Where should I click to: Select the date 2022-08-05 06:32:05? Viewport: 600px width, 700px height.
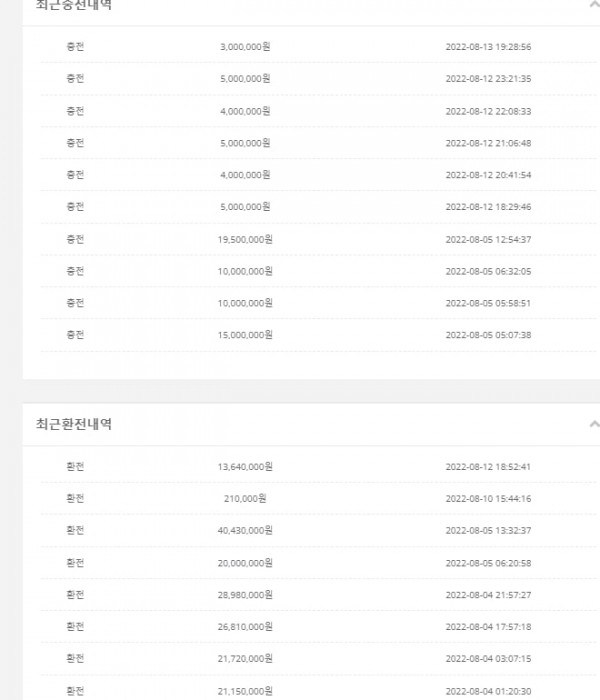click(x=488, y=271)
